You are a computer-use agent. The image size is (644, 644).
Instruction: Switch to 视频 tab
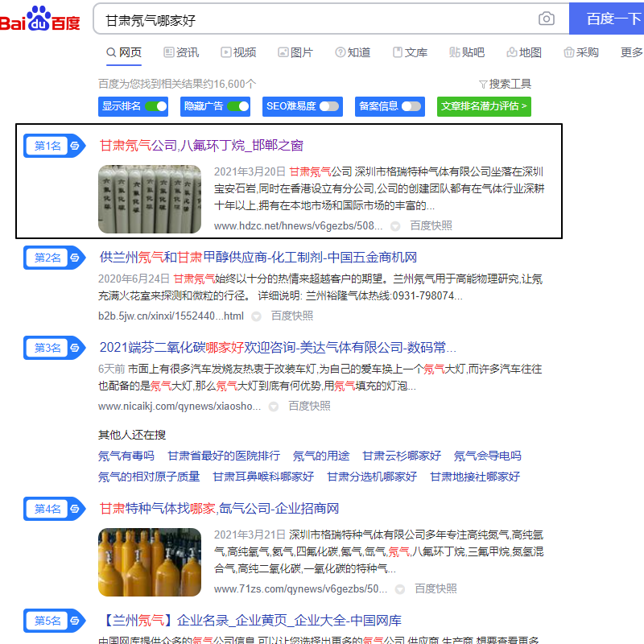click(238, 52)
